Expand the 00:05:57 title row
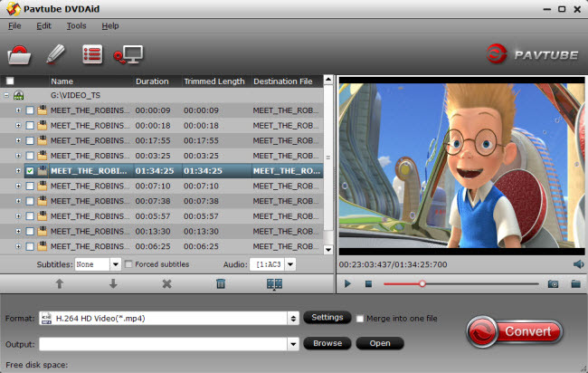 [17, 216]
